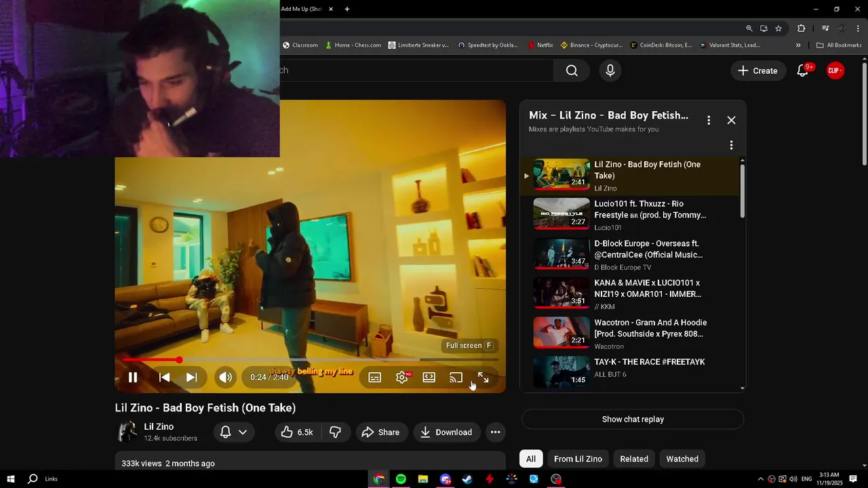Viewport: 868px width, 488px height.
Task: Open the Lil Zino channel name link
Action: (x=159, y=427)
